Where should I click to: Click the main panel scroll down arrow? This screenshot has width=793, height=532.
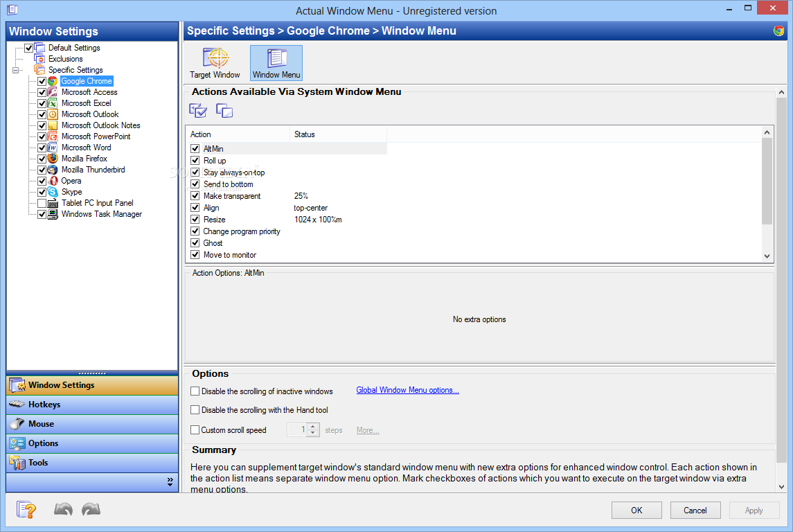click(781, 486)
